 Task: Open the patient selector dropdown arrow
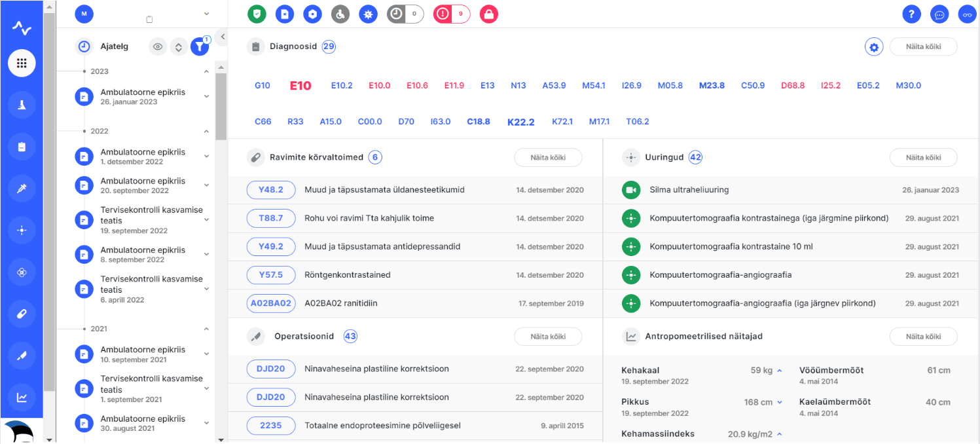[x=206, y=13]
